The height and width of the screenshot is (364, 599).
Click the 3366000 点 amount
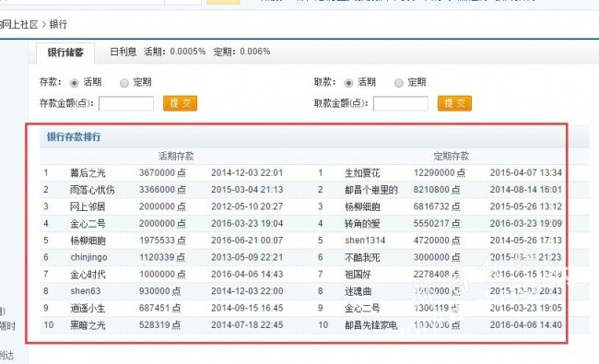(x=162, y=190)
